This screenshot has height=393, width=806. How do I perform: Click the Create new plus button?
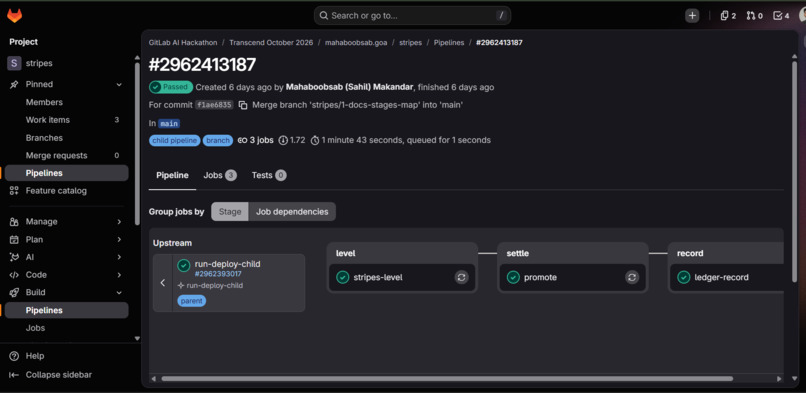pyautogui.click(x=692, y=16)
